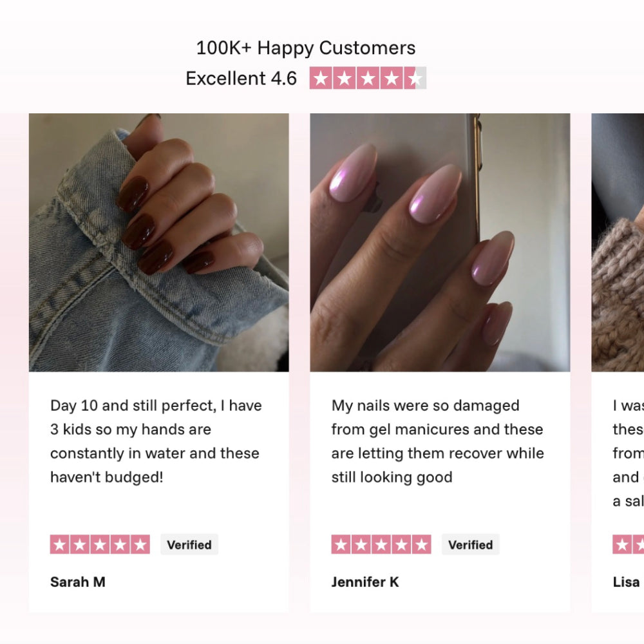Image resolution: width=644 pixels, height=644 pixels.
Task: Click the reviewer name Sarah M
Action: click(78, 582)
